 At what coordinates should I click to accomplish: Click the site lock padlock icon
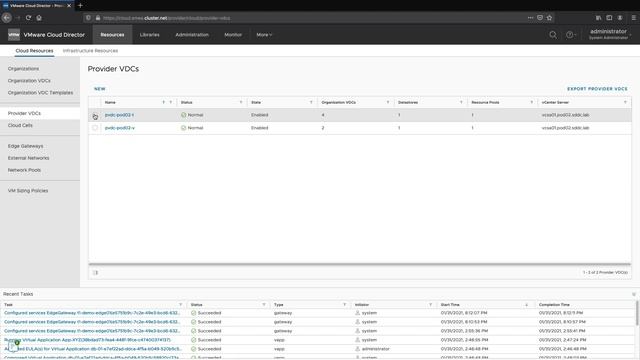(x=98, y=18)
